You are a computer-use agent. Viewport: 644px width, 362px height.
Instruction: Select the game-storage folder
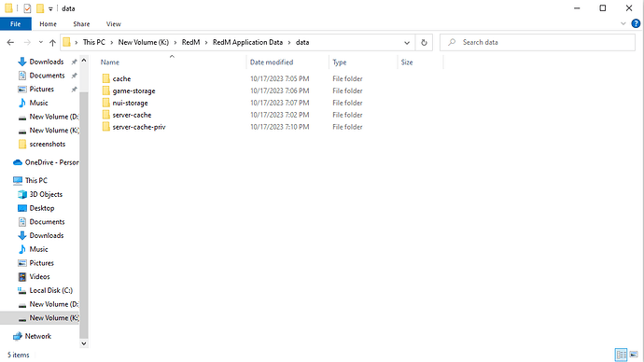click(x=133, y=90)
